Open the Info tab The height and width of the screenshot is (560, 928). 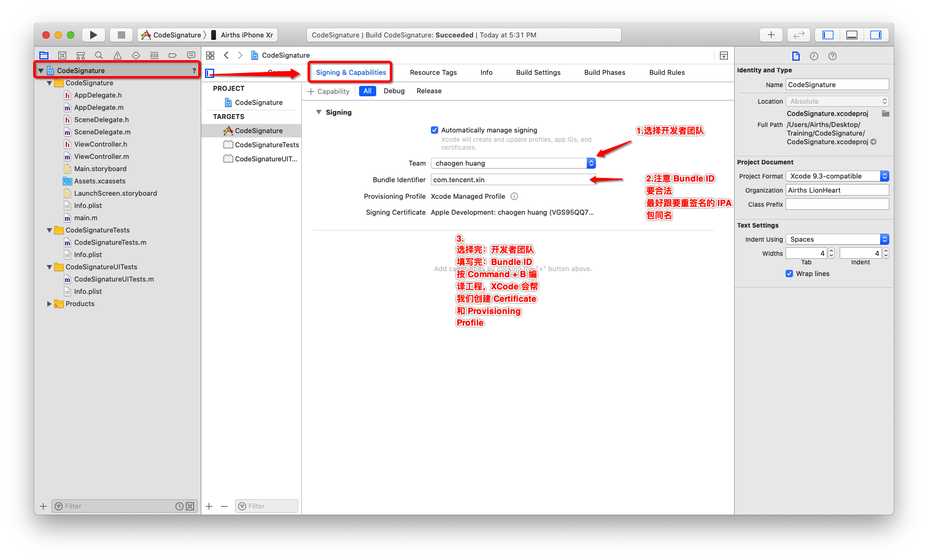coord(486,72)
